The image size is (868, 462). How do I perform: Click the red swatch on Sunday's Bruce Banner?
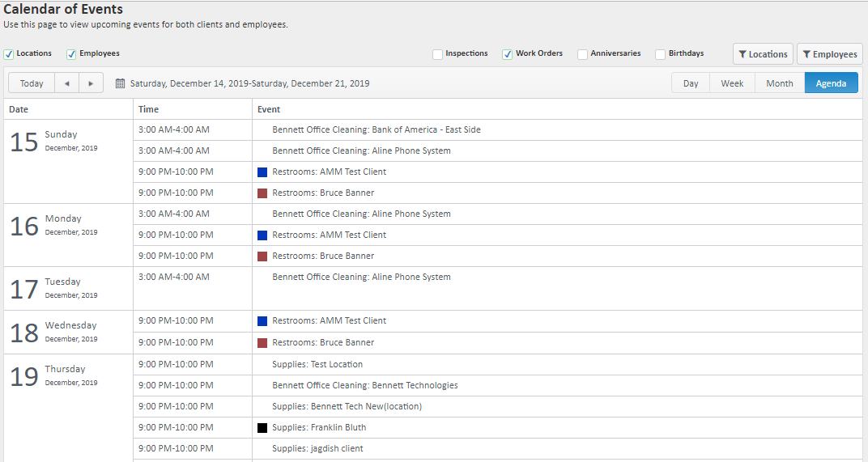point(262,193)
